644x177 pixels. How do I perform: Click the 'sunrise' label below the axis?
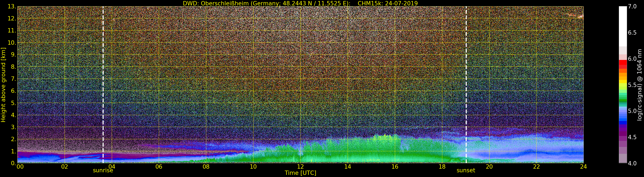tap(103, 171)
